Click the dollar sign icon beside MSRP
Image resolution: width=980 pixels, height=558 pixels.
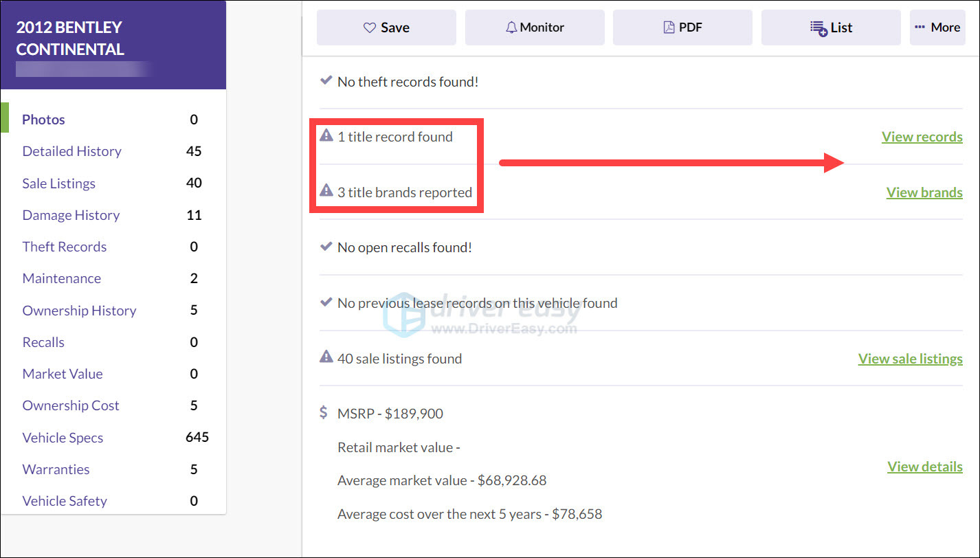324,413
